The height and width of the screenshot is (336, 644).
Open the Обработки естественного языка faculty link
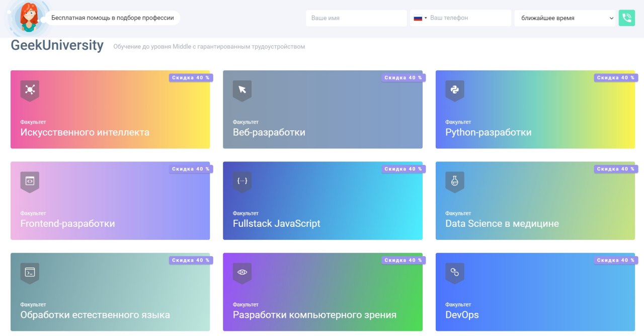[x=110, y=292]
